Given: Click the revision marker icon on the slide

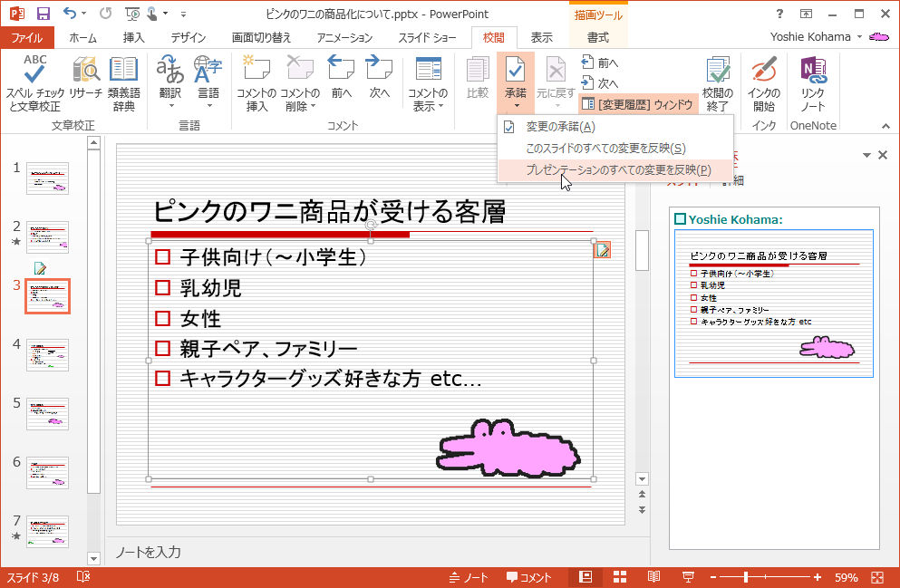Looking at the screenshot, I should point(602,250).
